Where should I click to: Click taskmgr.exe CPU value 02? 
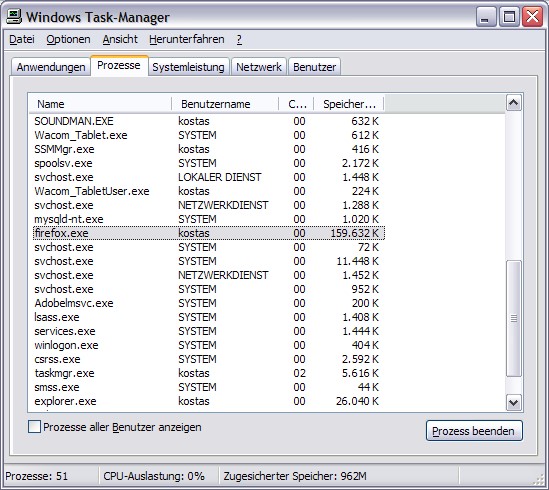(299, 373)
